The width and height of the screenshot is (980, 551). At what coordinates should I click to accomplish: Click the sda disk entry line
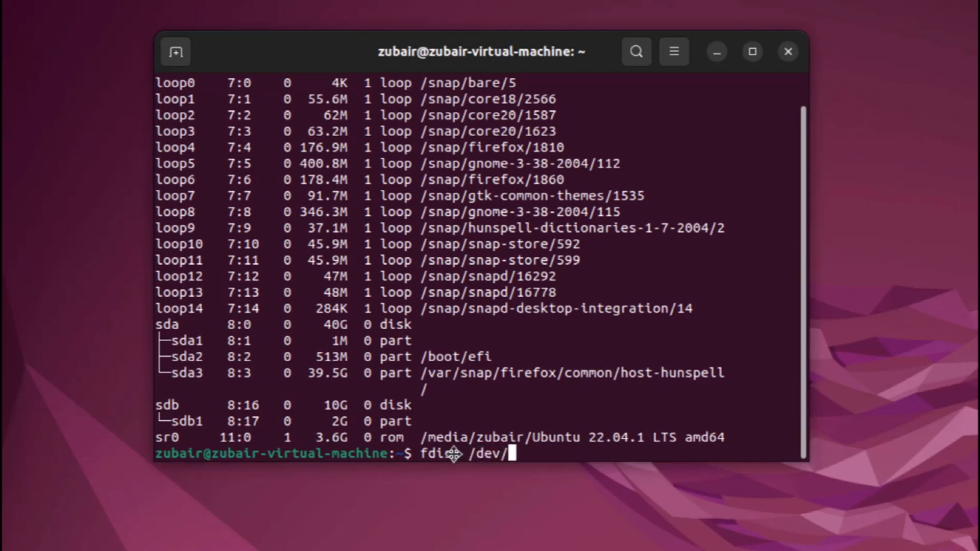tap(167, 324)
